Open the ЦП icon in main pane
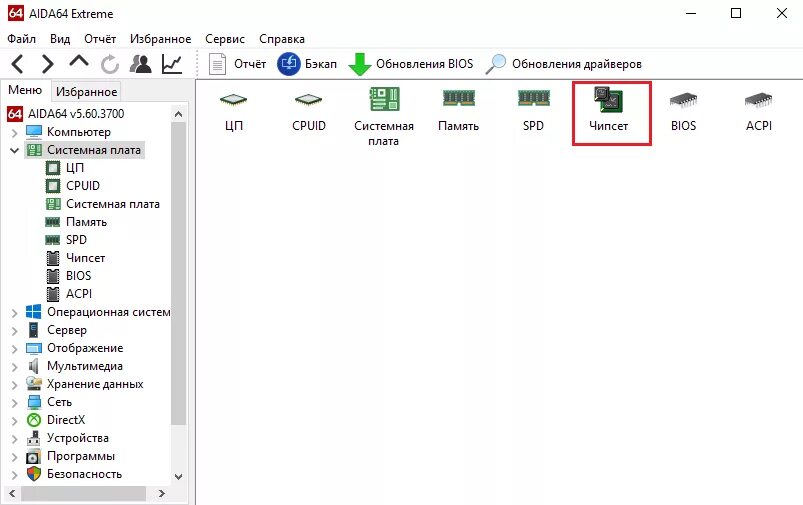 pos(234,112)
